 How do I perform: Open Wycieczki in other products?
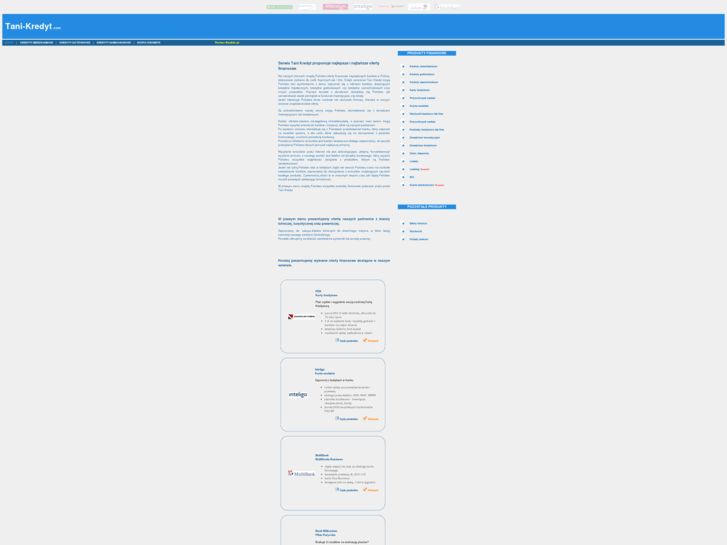[x=416, y=231]
